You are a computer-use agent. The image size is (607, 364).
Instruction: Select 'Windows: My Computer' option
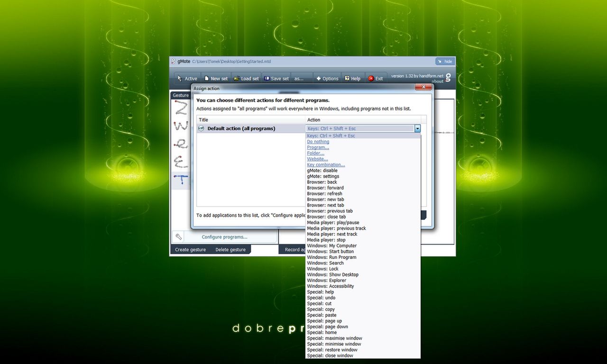pos(363,246)
